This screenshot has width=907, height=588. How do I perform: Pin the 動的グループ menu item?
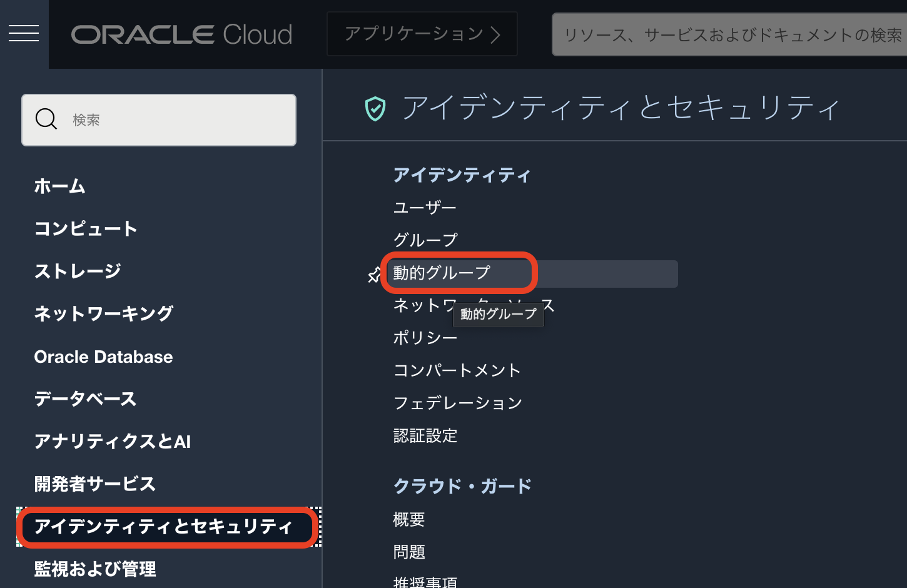pyautogui.click(x=374, y=275)
